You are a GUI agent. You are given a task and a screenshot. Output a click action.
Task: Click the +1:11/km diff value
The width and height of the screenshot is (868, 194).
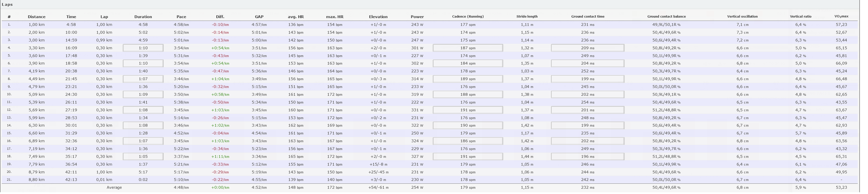220,157
